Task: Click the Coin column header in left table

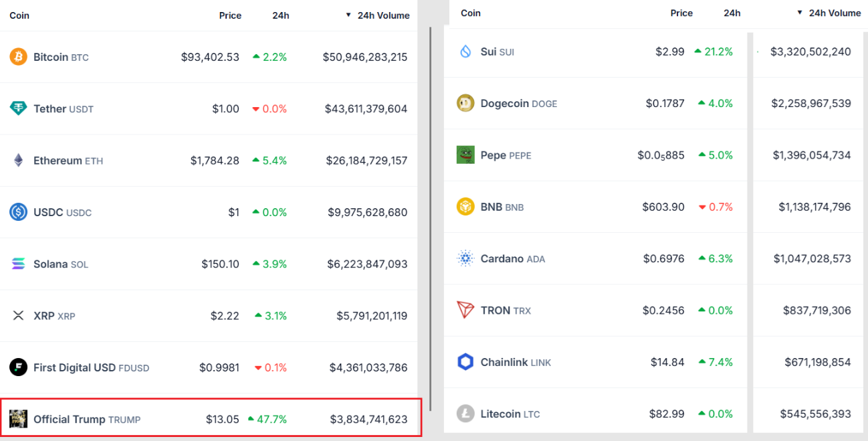Action: pos(19,15)
